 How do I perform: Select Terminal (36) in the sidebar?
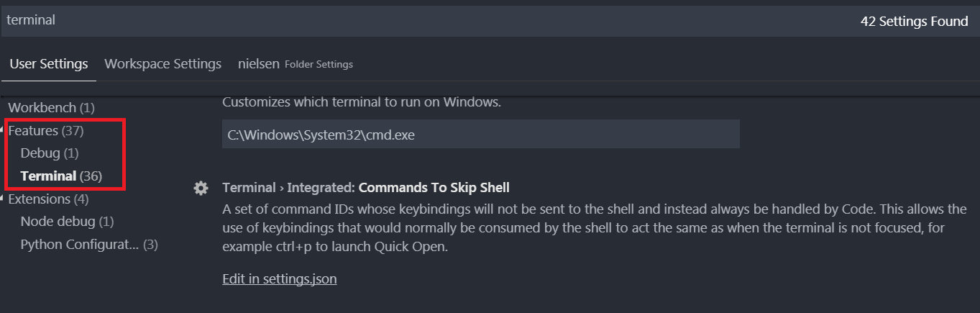pyautogui.click(x=61, y=176)
